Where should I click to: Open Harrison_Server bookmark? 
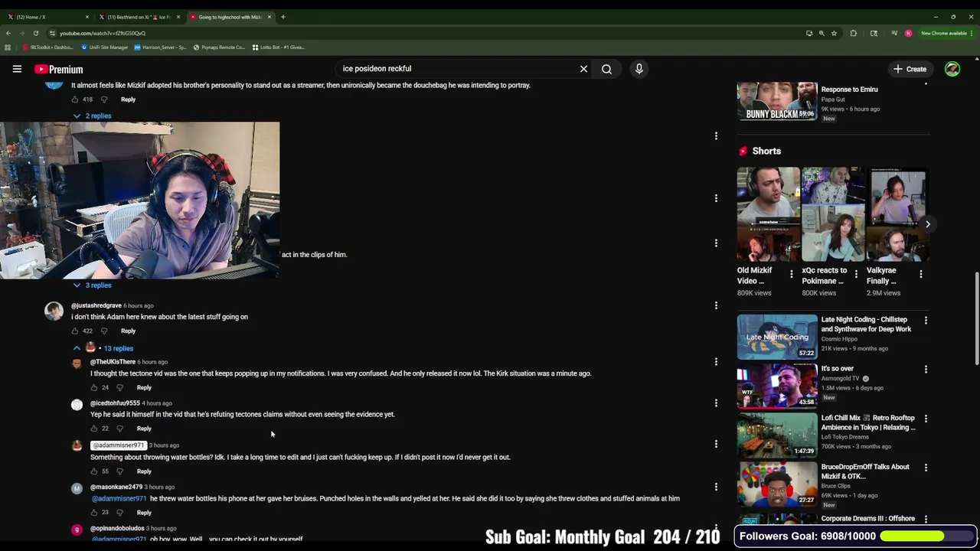coord(160,47)
